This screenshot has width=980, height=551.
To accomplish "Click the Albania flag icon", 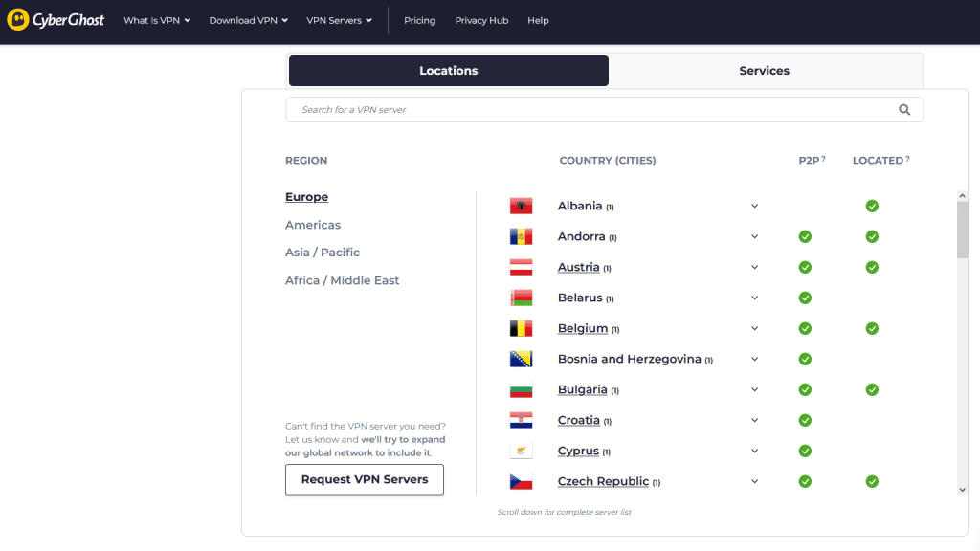I will 521,207.
